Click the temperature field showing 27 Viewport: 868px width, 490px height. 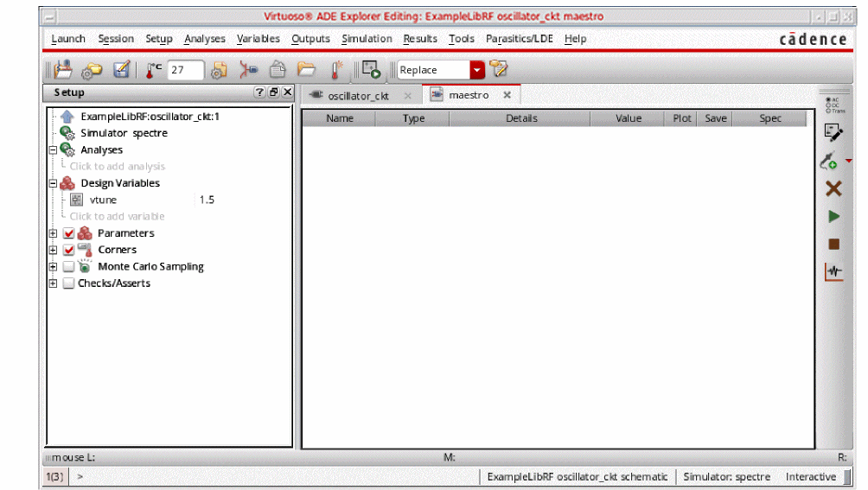click(x=186, y=70)
